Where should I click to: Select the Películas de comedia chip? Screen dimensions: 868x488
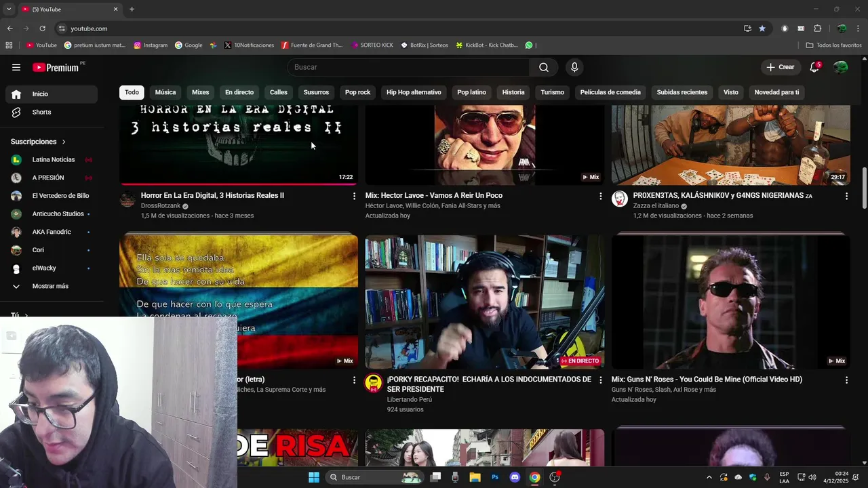coord(610,92)
